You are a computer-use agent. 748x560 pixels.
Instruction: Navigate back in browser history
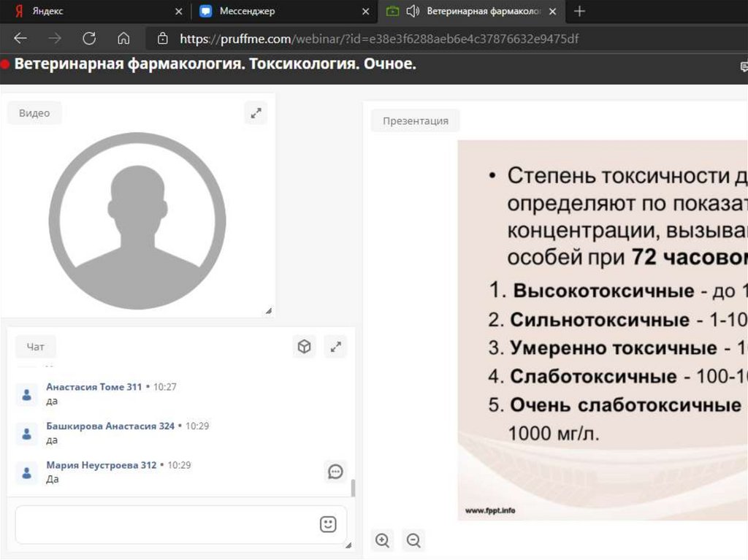click(20, 39)
